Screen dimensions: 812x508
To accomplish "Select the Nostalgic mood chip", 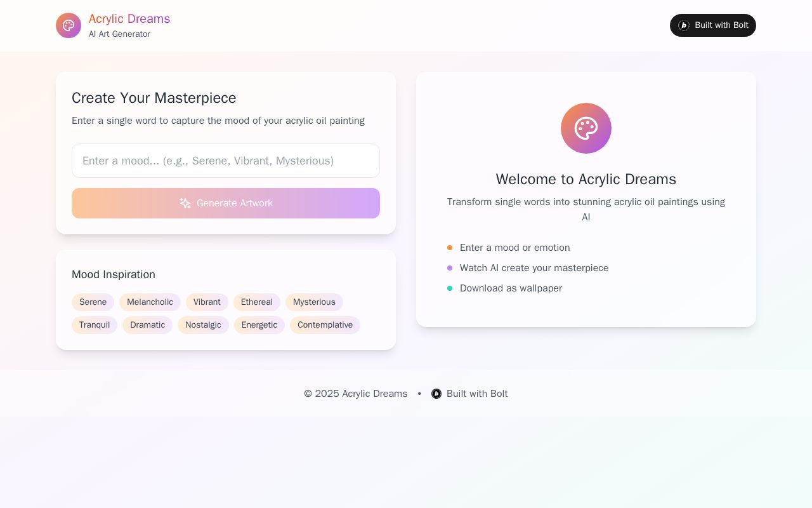I will (x=203, y=325).
